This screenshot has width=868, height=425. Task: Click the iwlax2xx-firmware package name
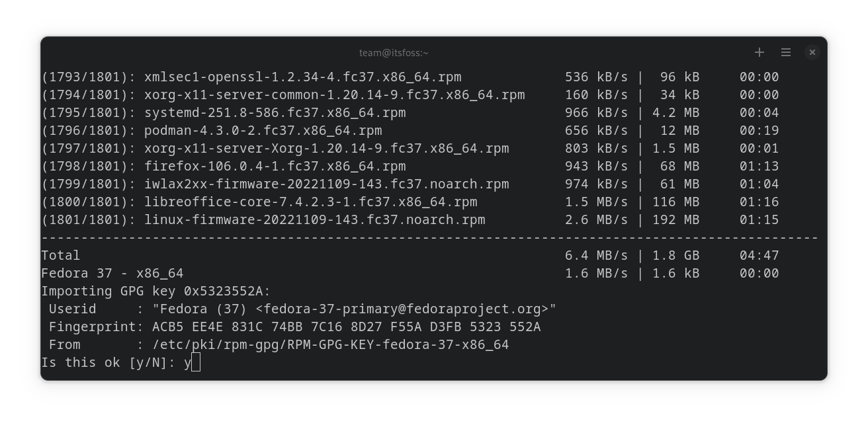(x=326, y=184)
